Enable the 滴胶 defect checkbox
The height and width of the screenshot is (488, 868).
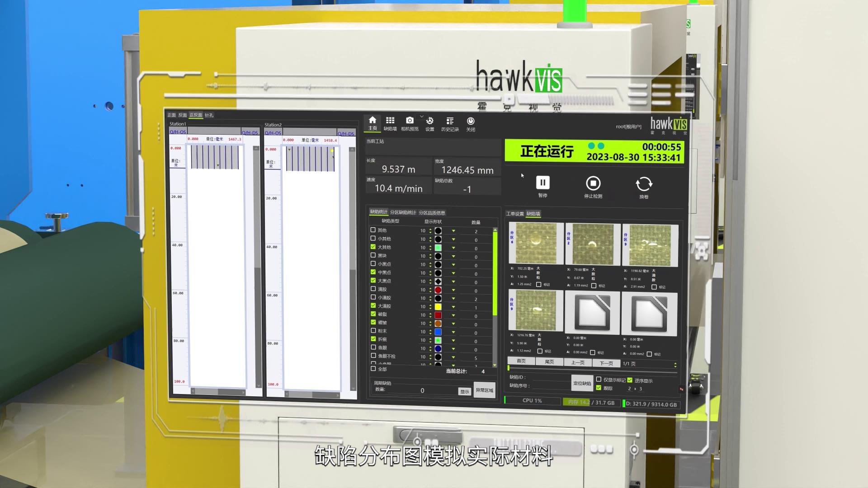373,289
